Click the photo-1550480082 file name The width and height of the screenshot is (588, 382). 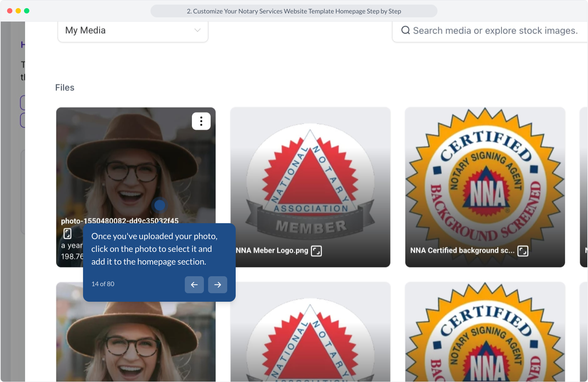[x=120, y=221]
